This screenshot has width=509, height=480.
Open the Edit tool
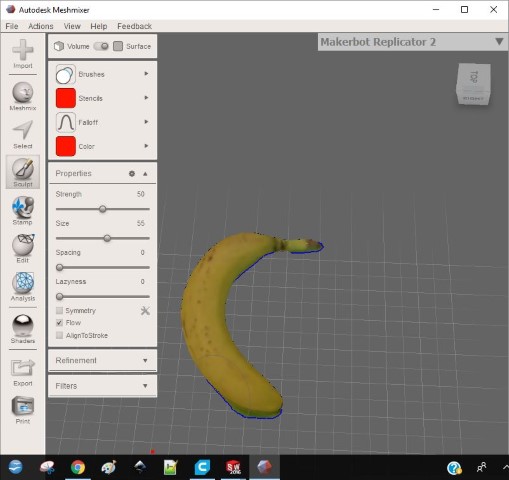coord(23,248)
